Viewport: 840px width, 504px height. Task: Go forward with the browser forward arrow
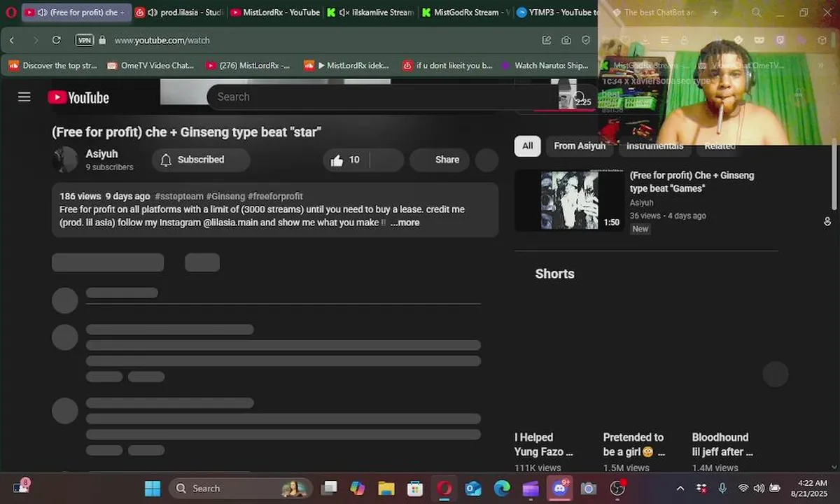(35, 40)
